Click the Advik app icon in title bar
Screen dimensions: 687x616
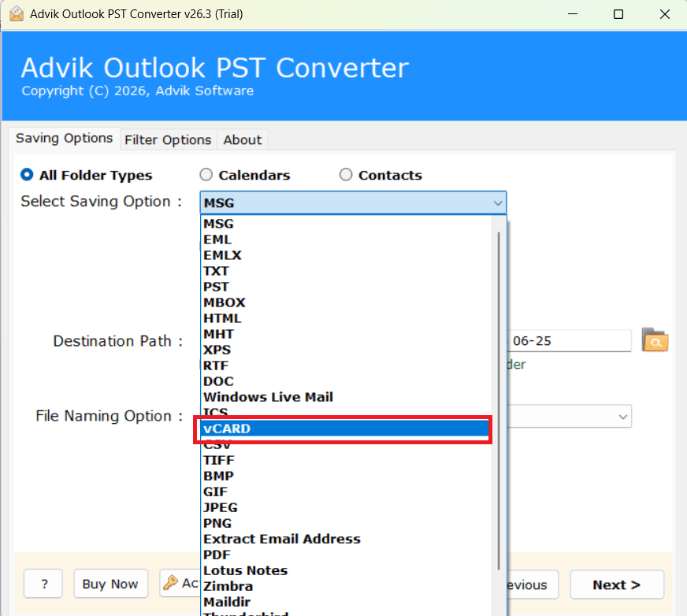click(17, 14)
